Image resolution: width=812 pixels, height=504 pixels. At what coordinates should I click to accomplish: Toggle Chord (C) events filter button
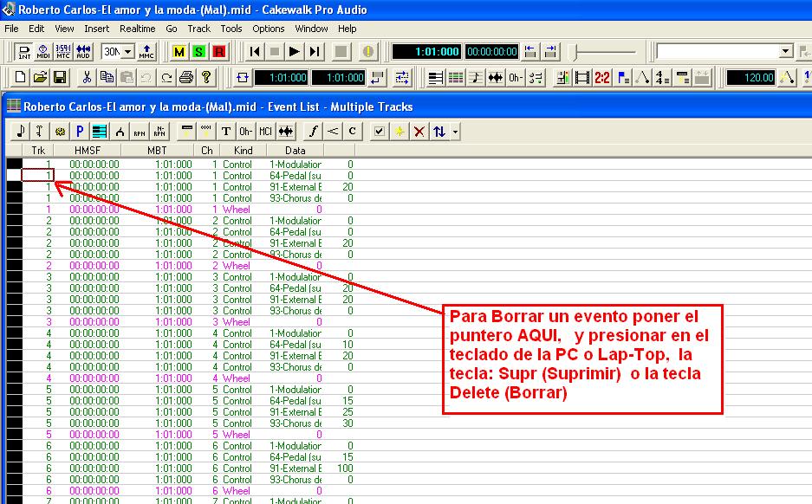tap(352, 132)
